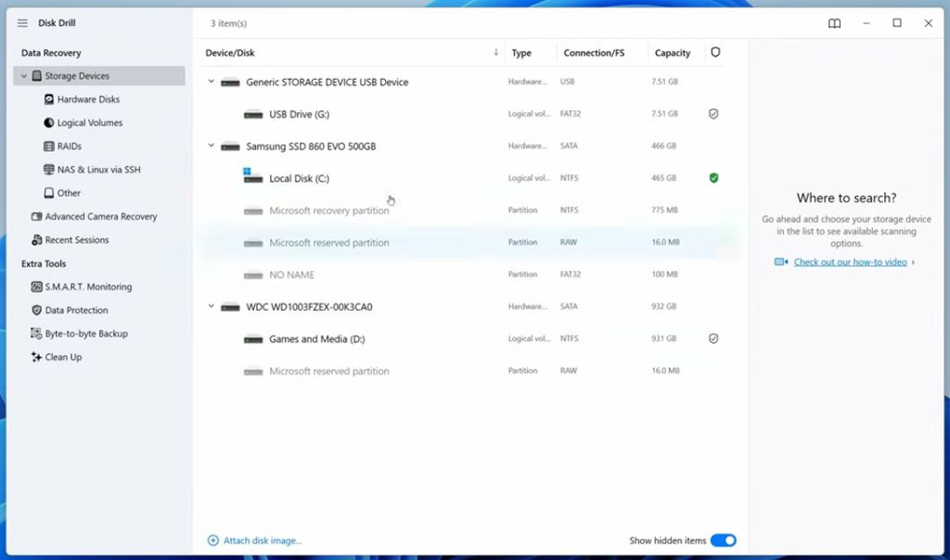Click the Recent Sessions icon
950x560 pixels.
pyautogui.click(x=36, y=240)
